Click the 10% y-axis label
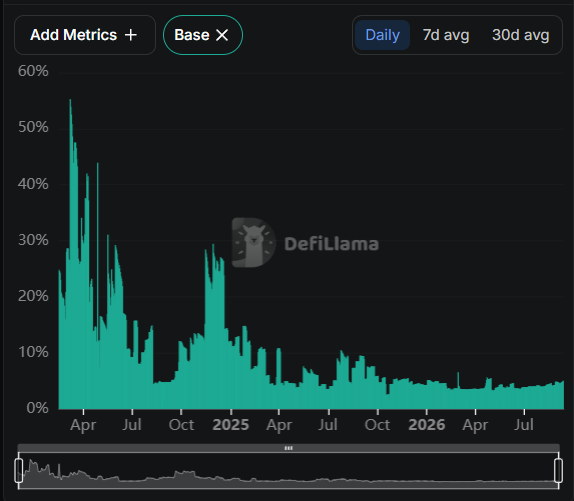This screenshot has width=574, height=501. 33,352
